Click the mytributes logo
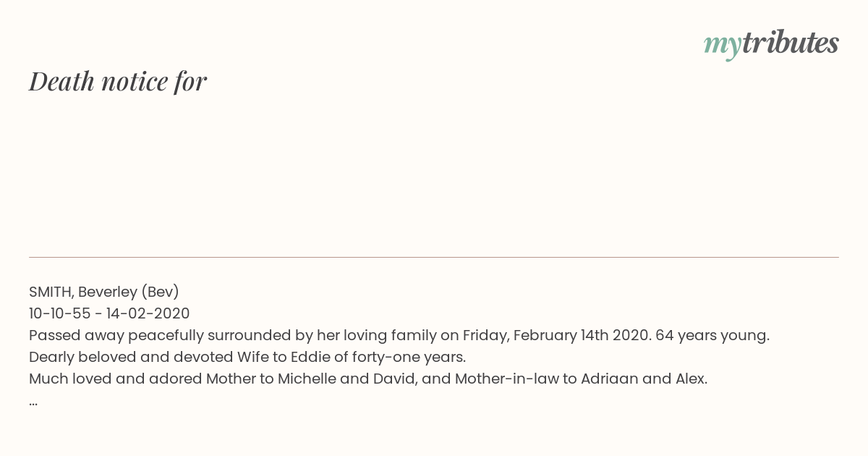868x456 pixels. pos(771,45)
